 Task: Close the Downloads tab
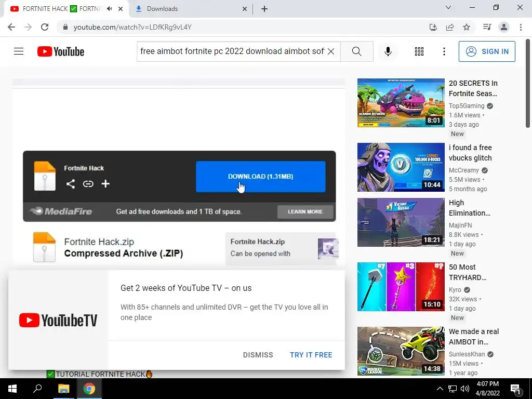tap(244, 9)
